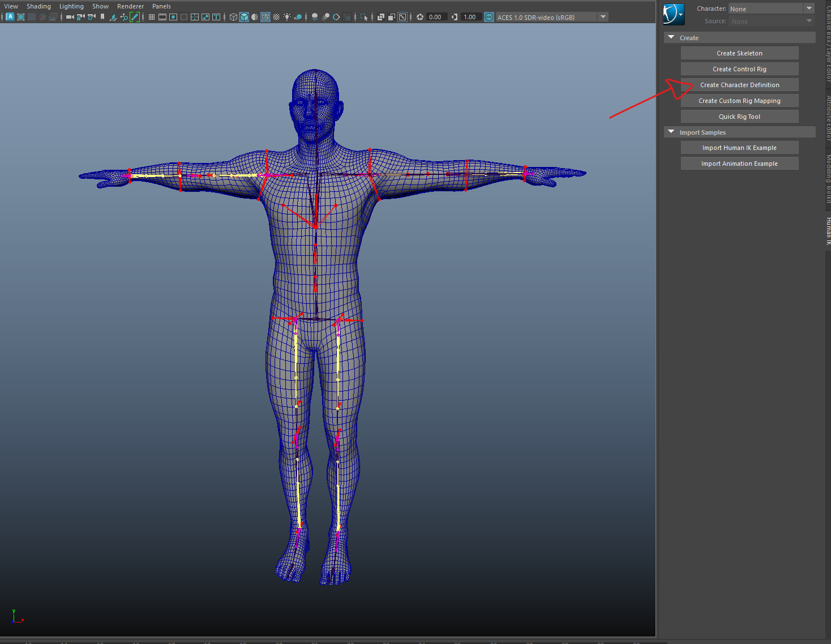Image resolution: width=831 pixels, height=644 pixels.
Task: Click Create Character Definition button
Action: pyautogui.click(x=739, y=85)
